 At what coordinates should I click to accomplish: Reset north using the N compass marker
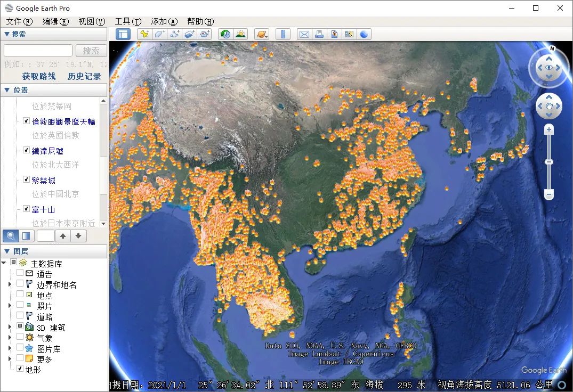[552, 48]
